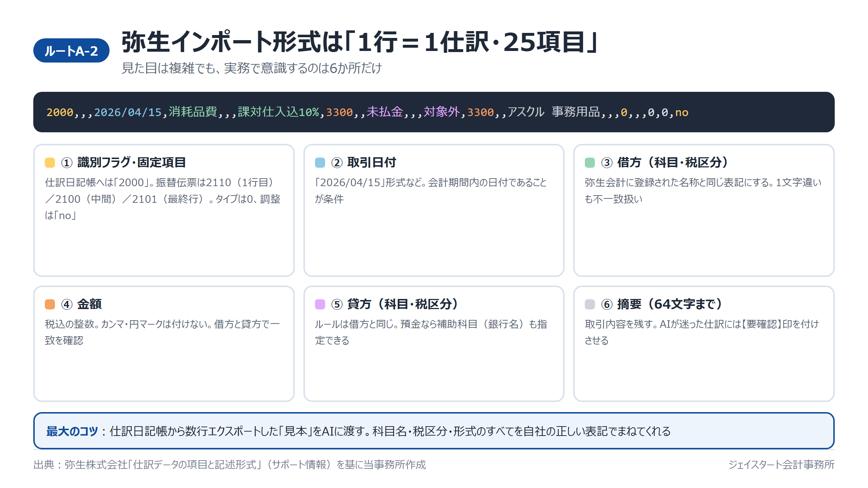This screenshot has height=488, width=868.
Task: Click 消耗品費 in the code line
Action: [x=193, y=112]
